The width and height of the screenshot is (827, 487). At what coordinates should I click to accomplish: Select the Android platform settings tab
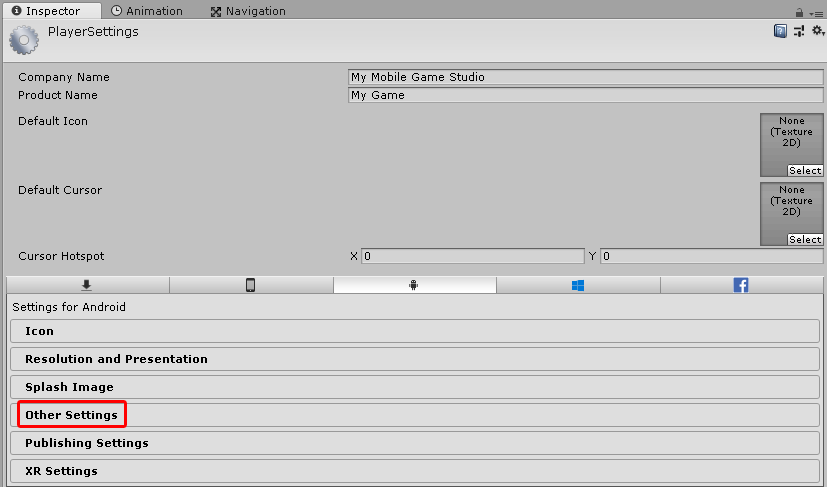pos(415,285)
